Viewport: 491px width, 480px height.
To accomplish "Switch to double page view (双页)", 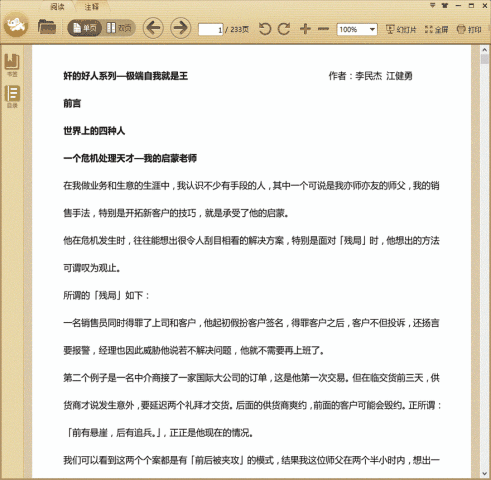I will click(119, 28).
